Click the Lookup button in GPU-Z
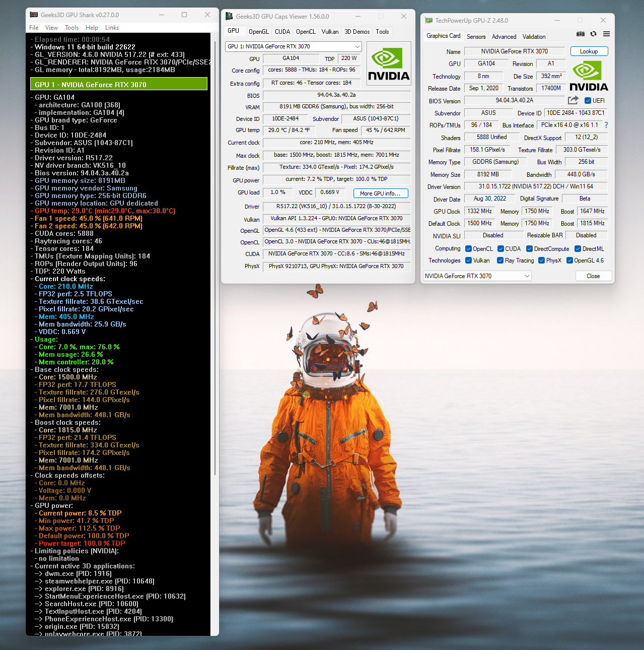 tap(589, 51)
